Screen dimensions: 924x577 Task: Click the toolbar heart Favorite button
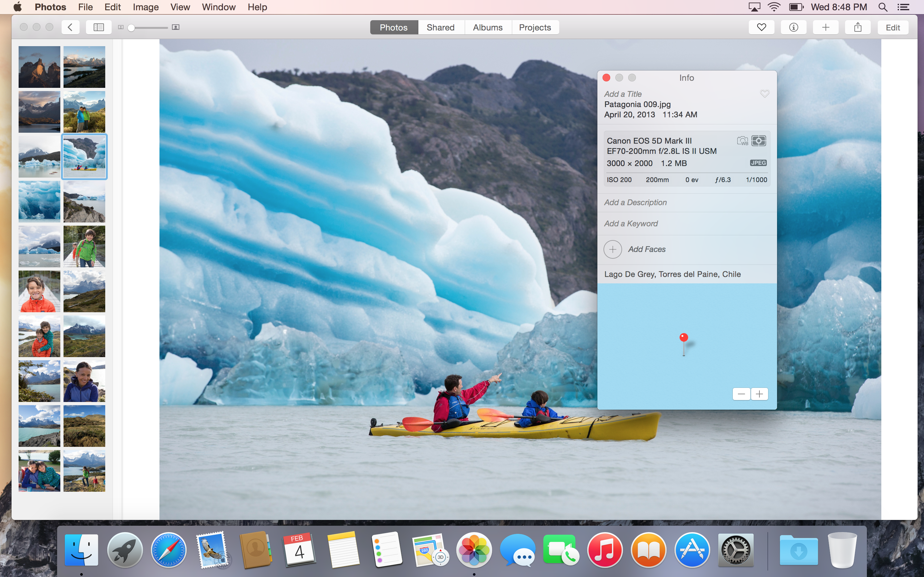761,28
